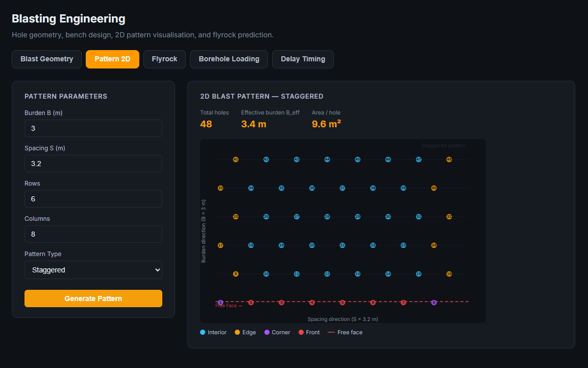Open the Pattern Type dropdown

pos(93,270)
